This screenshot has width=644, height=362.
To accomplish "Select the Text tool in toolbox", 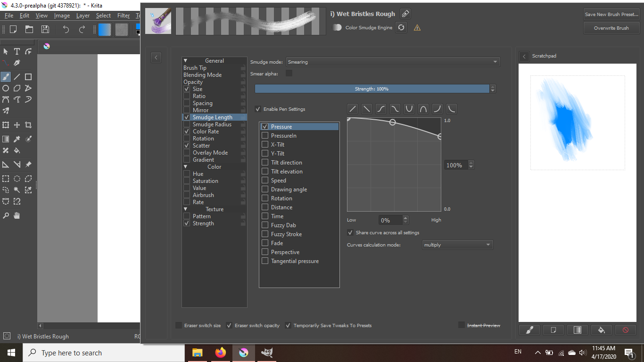I will [x=17, y=51].
